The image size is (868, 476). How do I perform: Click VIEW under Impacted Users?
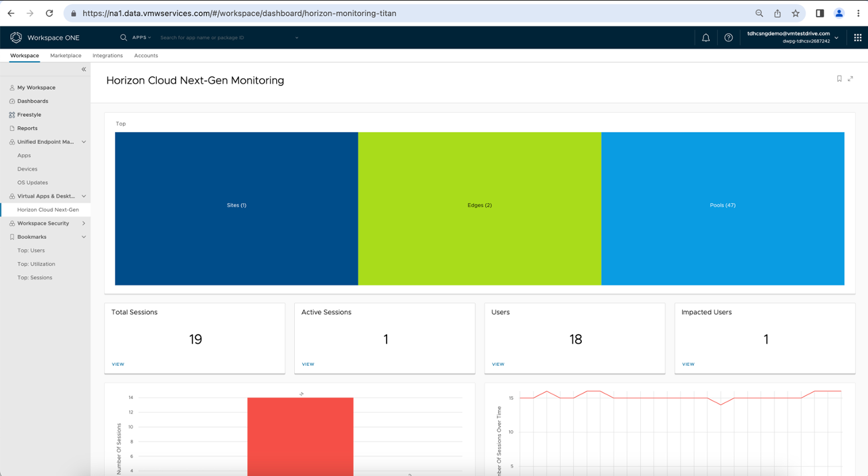[x=688, y=364]
